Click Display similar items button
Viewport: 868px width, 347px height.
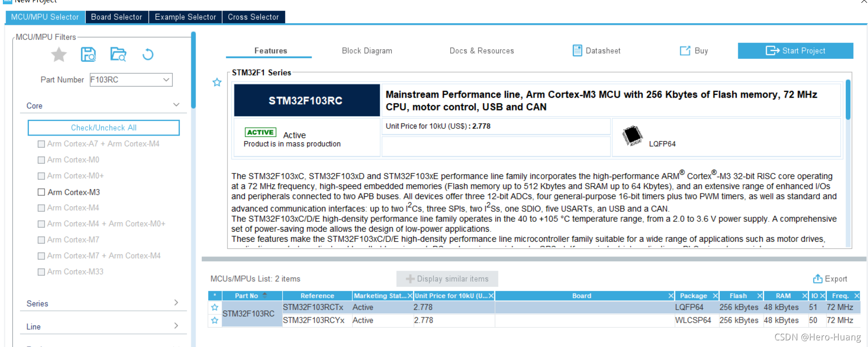coord(447,279)
